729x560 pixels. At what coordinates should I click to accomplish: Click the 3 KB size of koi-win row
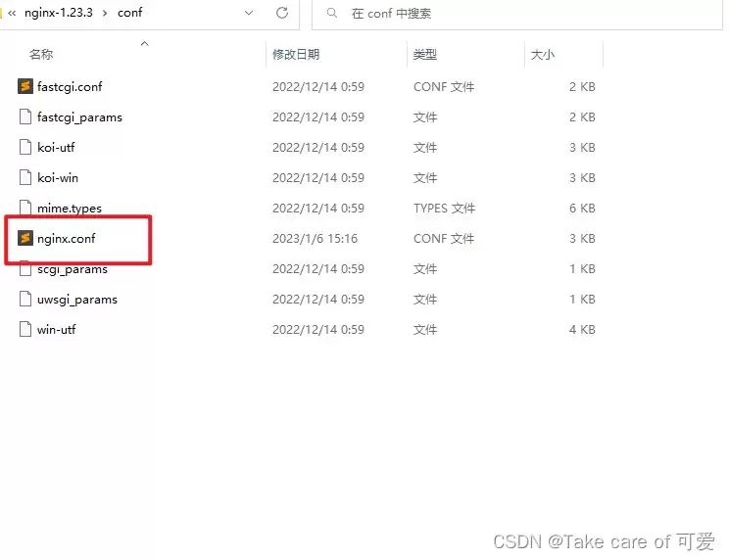click(582, 178)
